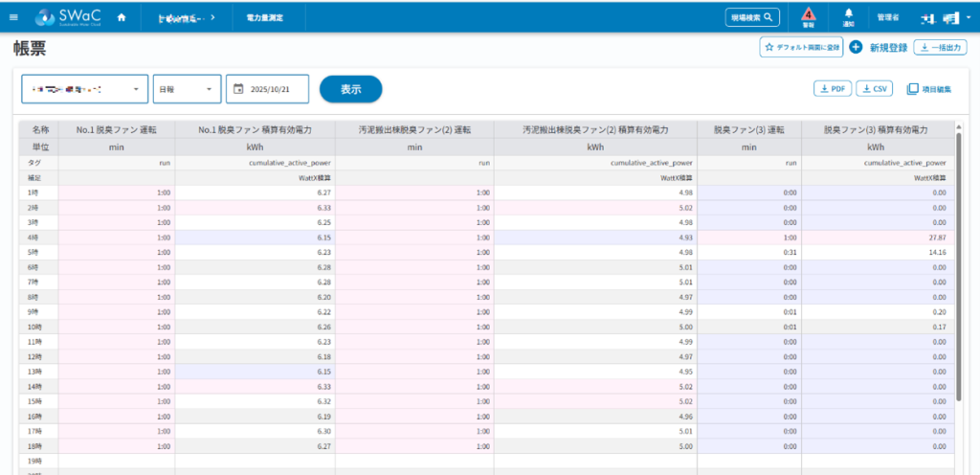Register view with デフォルト画面に登録
The width and height of the screenshot is (980, 475).
801,47
